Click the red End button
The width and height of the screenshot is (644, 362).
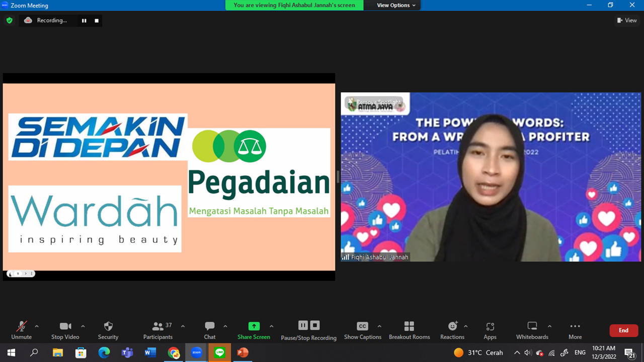click(x=623, y=330)
